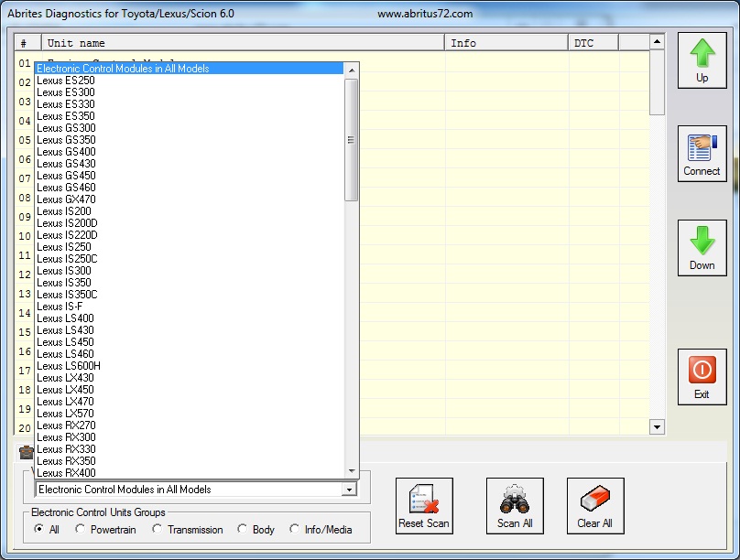
Task: Click the unit table scroll down arrow
Action: (x=657, y=427)
